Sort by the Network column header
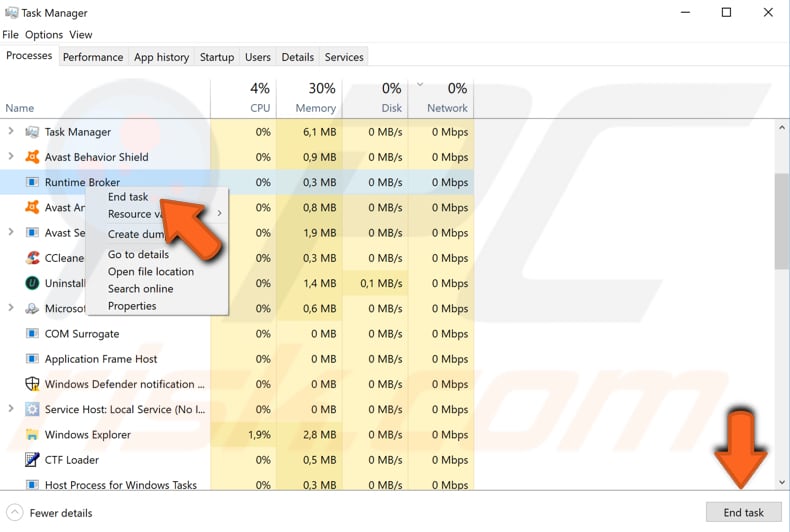 (x=441, y=98)
